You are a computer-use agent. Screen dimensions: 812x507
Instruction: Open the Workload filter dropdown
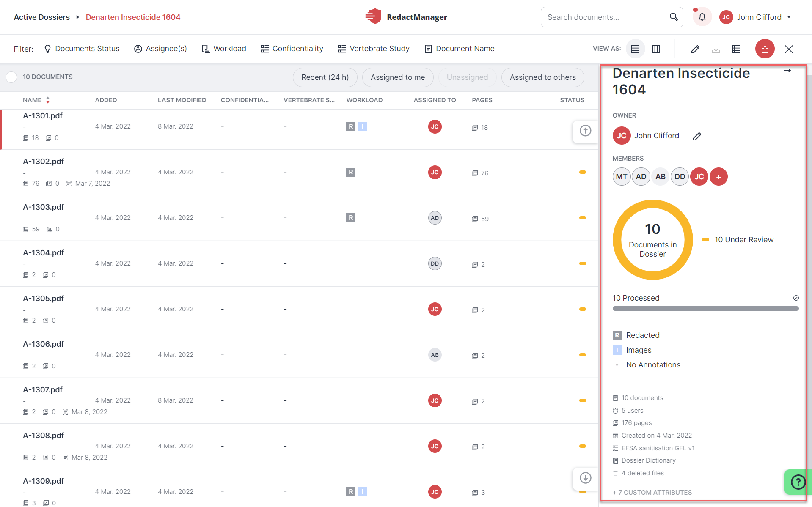(x=224, y=49)
